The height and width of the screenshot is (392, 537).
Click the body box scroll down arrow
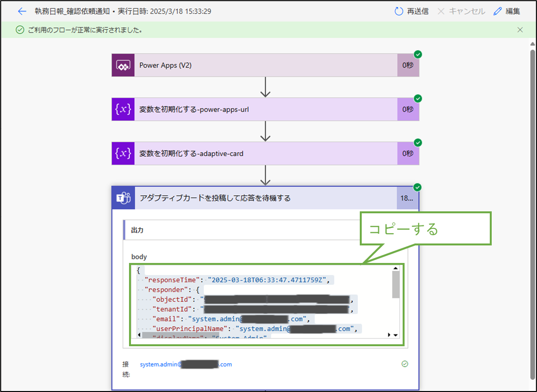[x=396, y=335]
